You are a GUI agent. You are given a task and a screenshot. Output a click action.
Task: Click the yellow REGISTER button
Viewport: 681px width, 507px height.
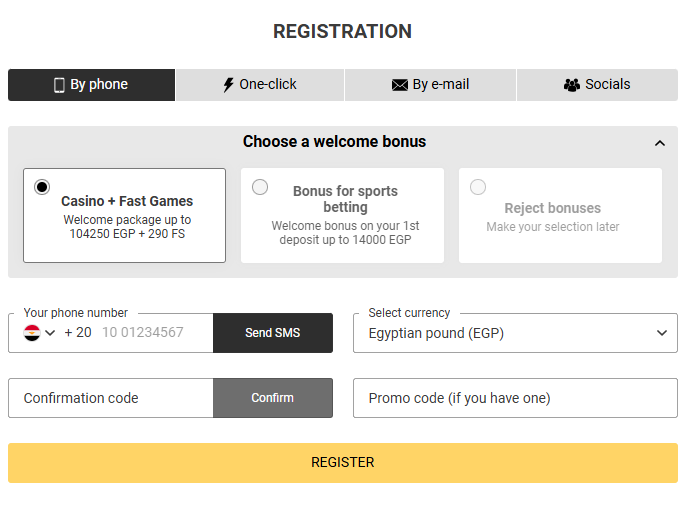(x=342, y=463)
